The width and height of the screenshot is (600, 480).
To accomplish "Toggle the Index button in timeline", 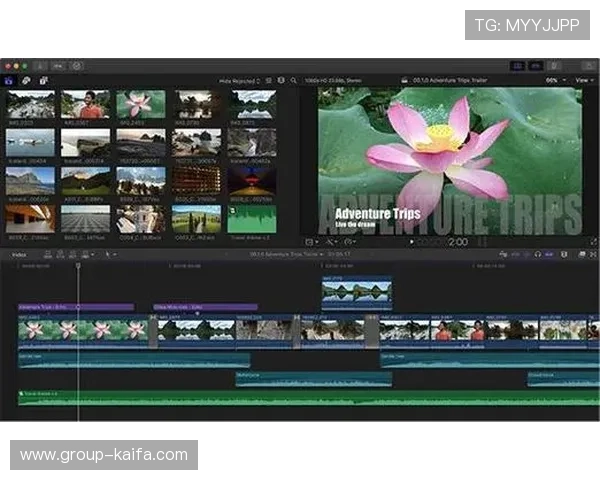I will click(19, 254).
